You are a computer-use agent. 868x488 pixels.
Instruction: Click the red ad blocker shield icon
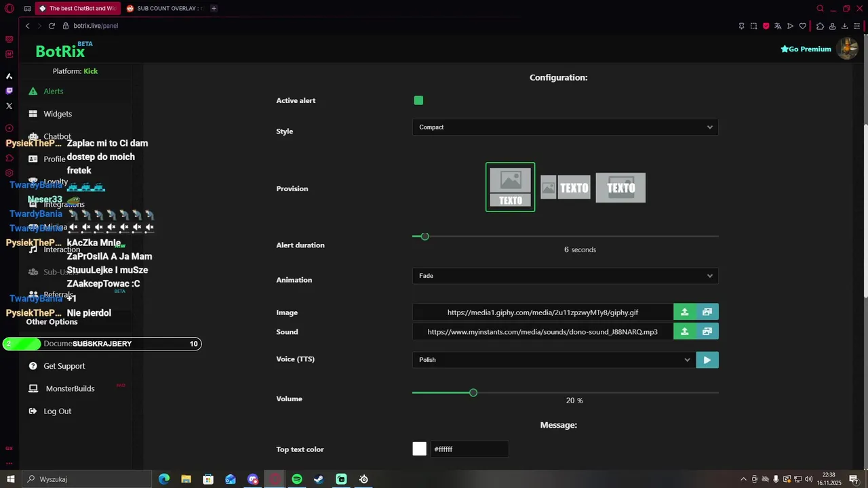click(766, 26)
